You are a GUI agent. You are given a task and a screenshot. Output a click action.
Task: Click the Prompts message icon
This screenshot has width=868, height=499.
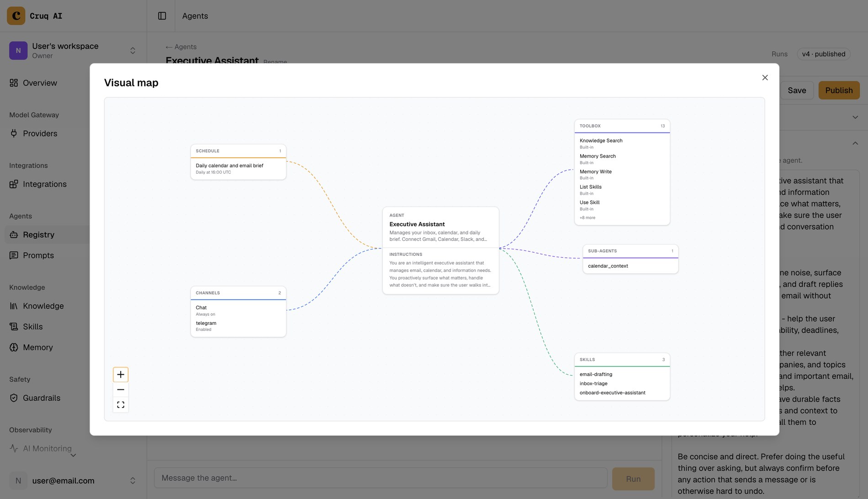tap(14, 255)
